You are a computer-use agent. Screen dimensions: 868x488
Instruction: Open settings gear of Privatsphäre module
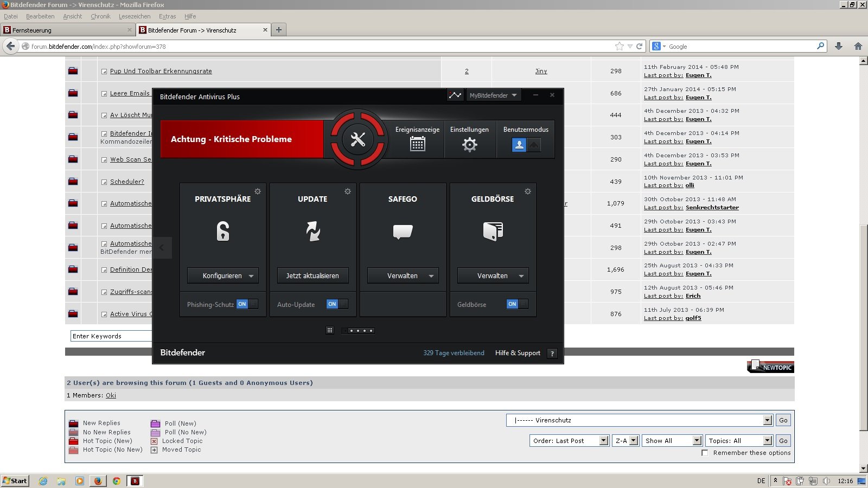(x=258, y=191)
